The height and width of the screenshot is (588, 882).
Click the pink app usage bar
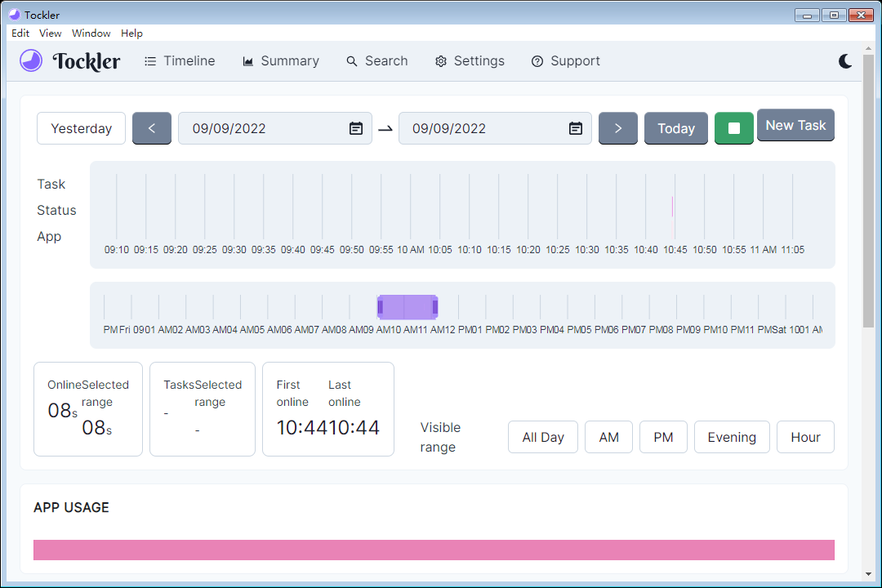click(434, 550)
